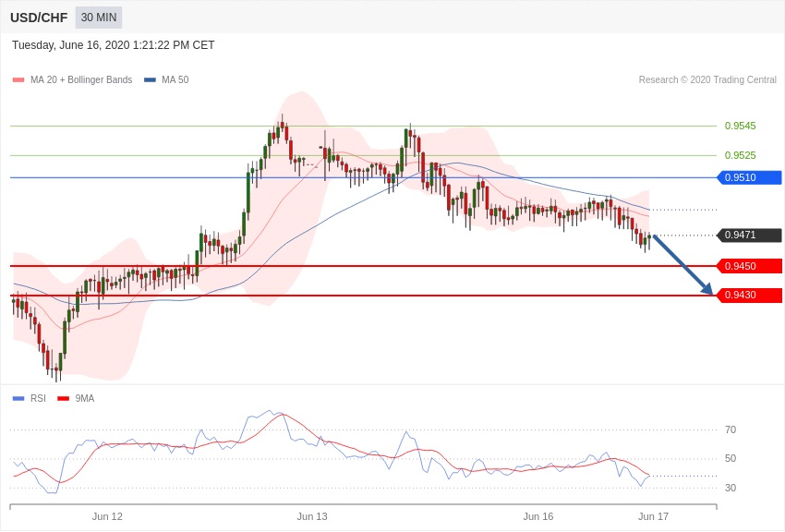The width and height of the screenshot is (785, 532).
Task: Click the RSI 30 level label
Action: coord(731,488)
